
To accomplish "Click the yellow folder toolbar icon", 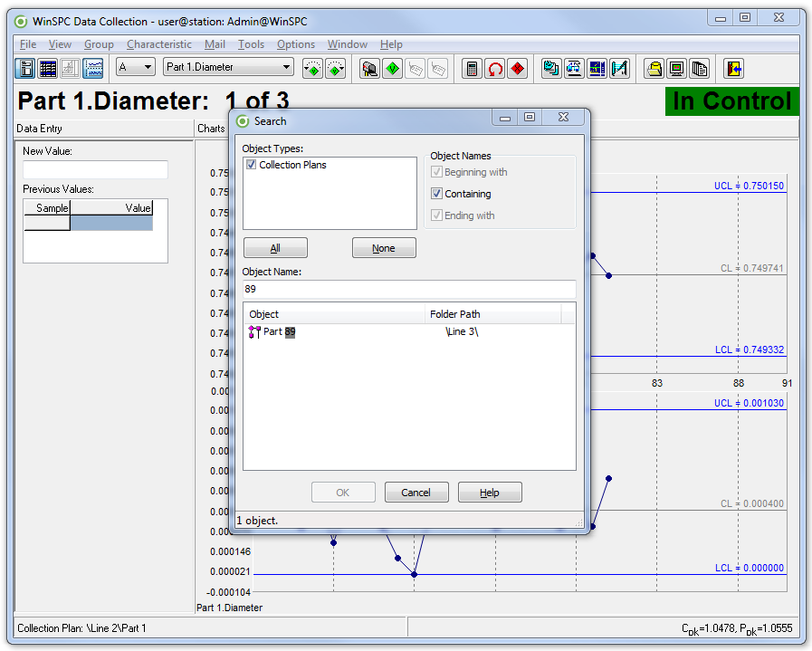I will (x=654, y=69).
